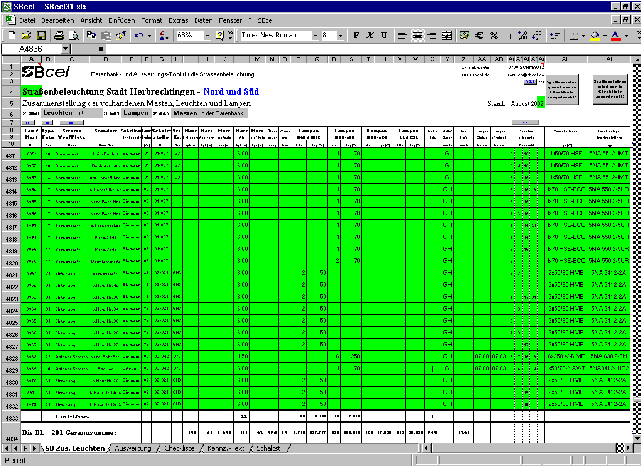Expand the Fill Color dropdown arrow
Screen dimensions: 642x466
tap(605, 36)
